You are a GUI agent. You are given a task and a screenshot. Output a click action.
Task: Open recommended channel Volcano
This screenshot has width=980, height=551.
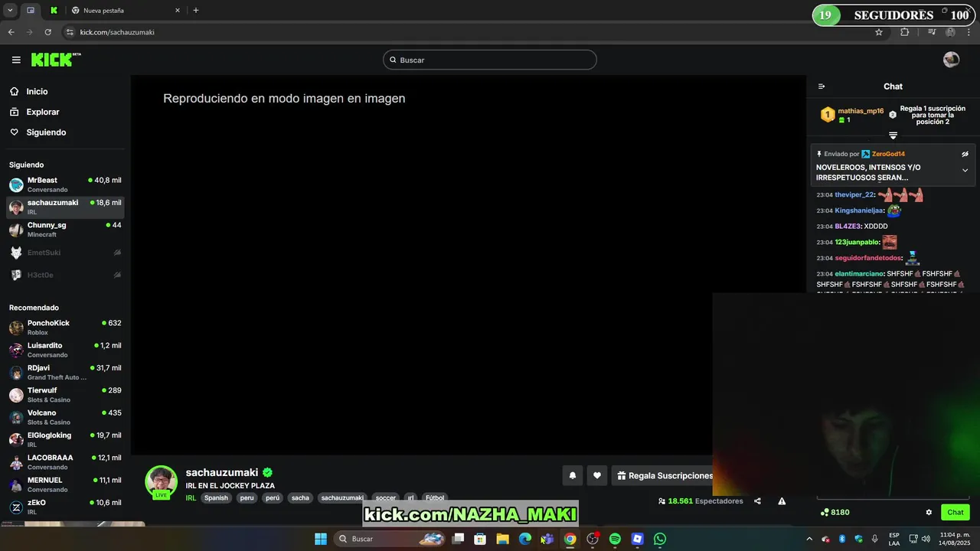point(65,417)
